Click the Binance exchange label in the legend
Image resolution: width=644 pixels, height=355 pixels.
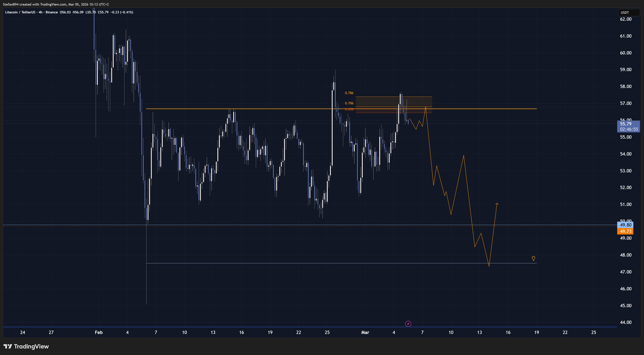[52, 12]
